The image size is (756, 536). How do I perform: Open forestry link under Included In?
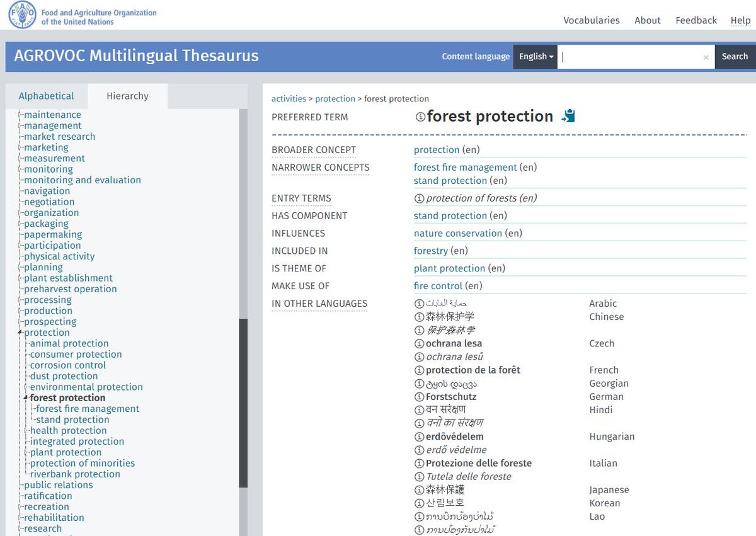click(x=431, y=251)
